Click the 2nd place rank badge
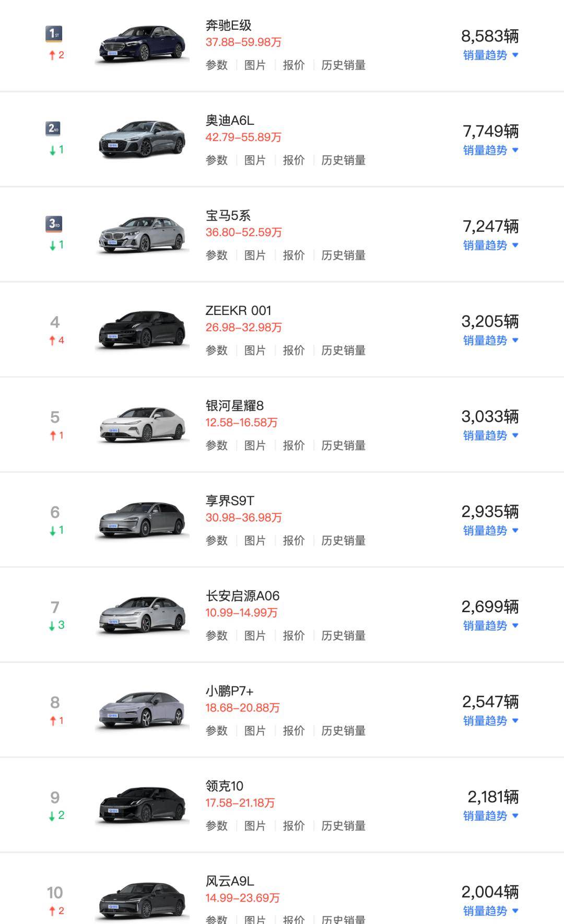This screenshot has width=564, height=924. 54,128
